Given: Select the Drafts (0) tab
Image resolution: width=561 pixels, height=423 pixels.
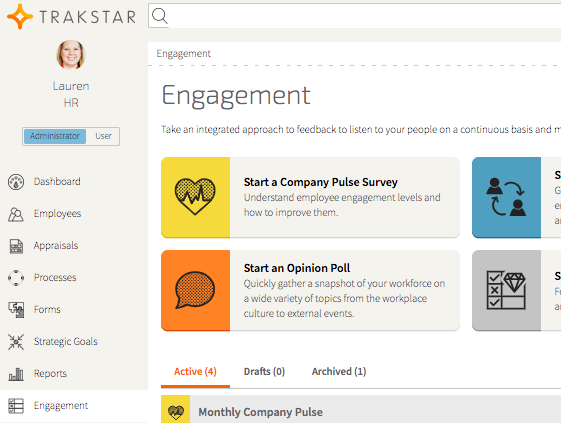Looking at the screenshot, I should (x=264, y=372).
